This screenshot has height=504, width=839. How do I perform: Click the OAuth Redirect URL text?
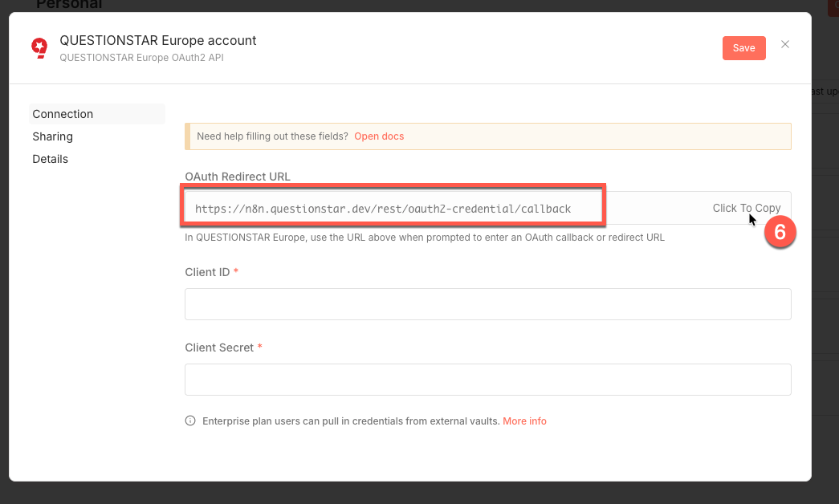[383, 209]
